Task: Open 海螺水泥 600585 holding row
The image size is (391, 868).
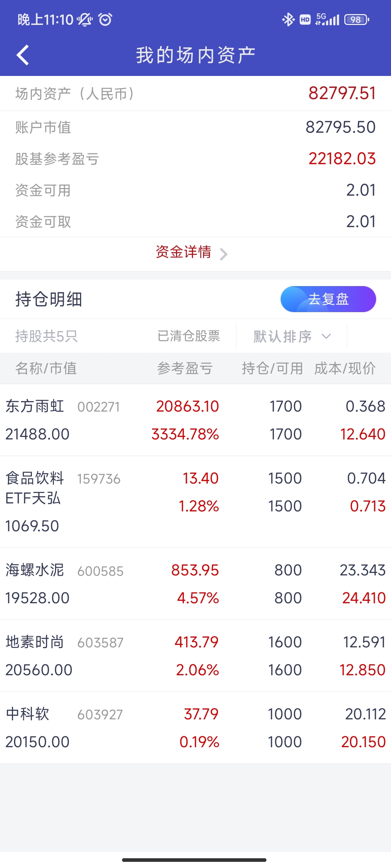Action: (x=195, y=584)
